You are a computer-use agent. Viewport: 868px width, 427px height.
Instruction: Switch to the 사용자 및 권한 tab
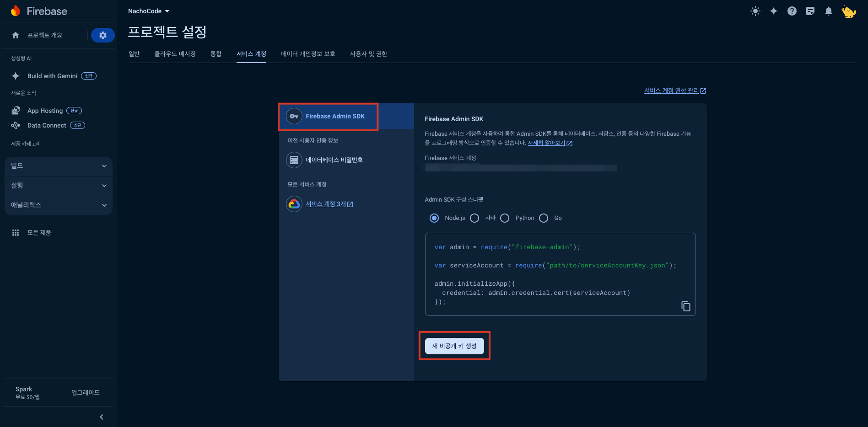tap(368, 54)
